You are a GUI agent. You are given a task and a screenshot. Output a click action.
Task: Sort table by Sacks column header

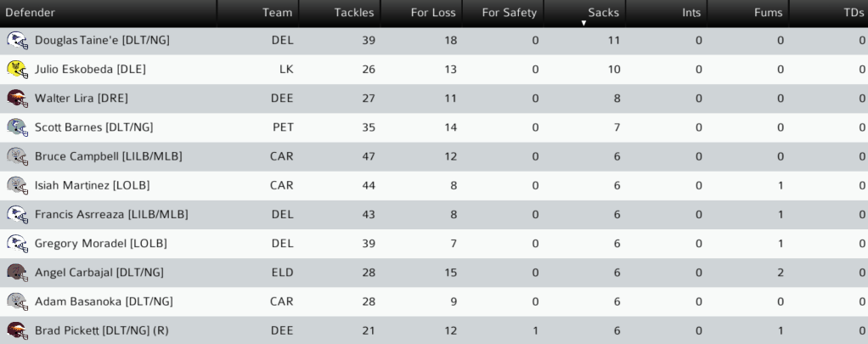pos(603,12)
